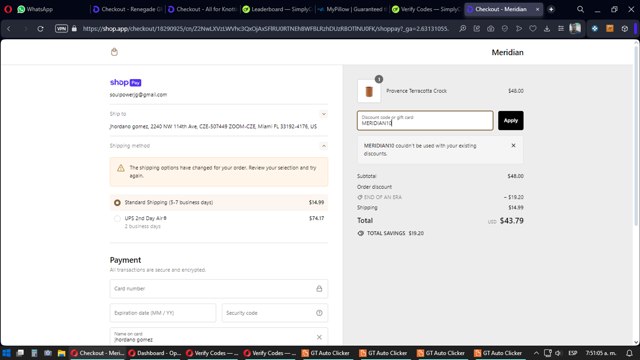640x360 pixels.
Task: Open the volume control in system tray
Action: [x=558, y=353]
